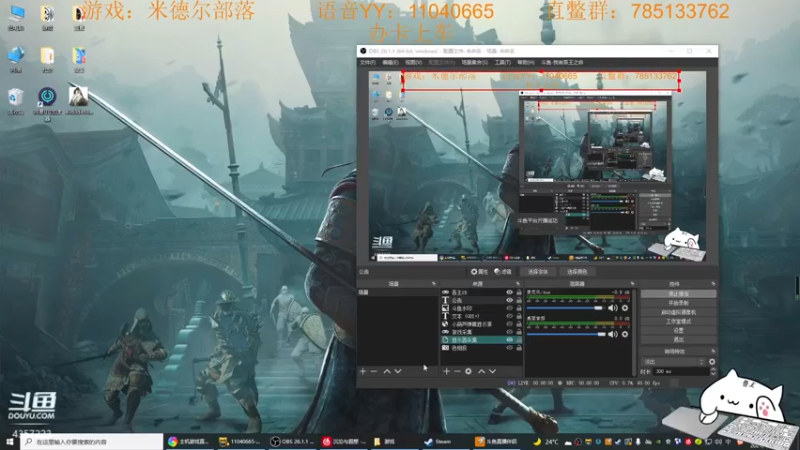800x450 pixels.
Task: Open the Recycle Bin desktop icon
Action: coord(16,101)
